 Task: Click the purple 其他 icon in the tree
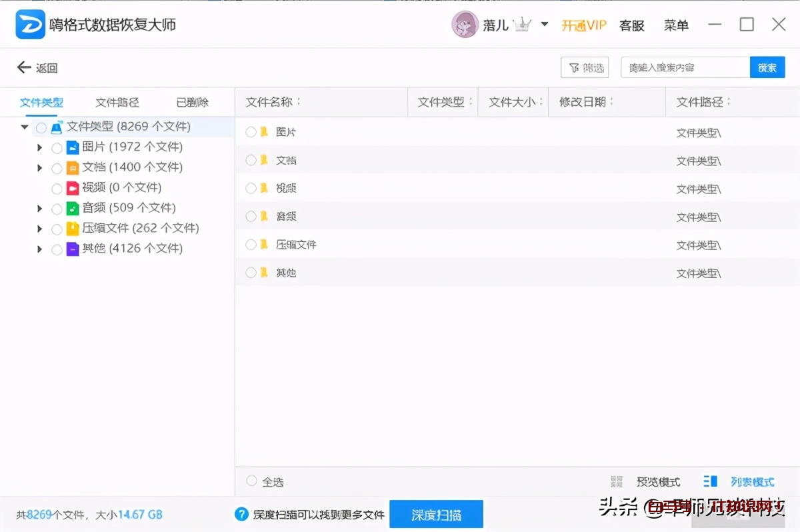(73, 248)
